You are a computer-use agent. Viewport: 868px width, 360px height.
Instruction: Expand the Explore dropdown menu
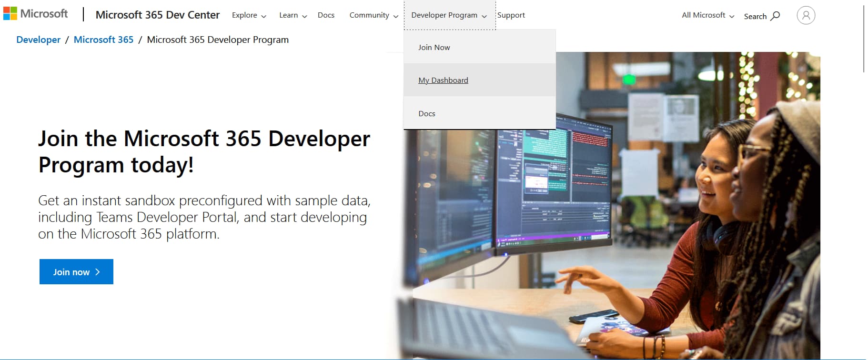[249, 15]
